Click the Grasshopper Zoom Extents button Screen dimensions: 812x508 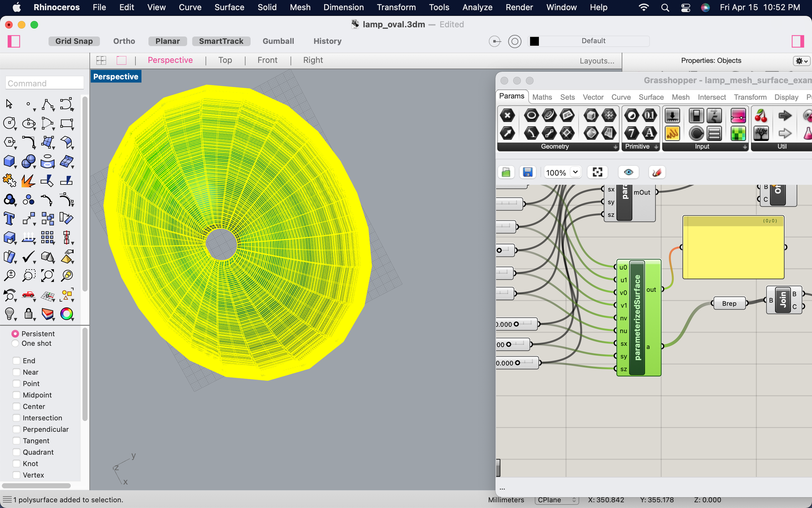597,172
